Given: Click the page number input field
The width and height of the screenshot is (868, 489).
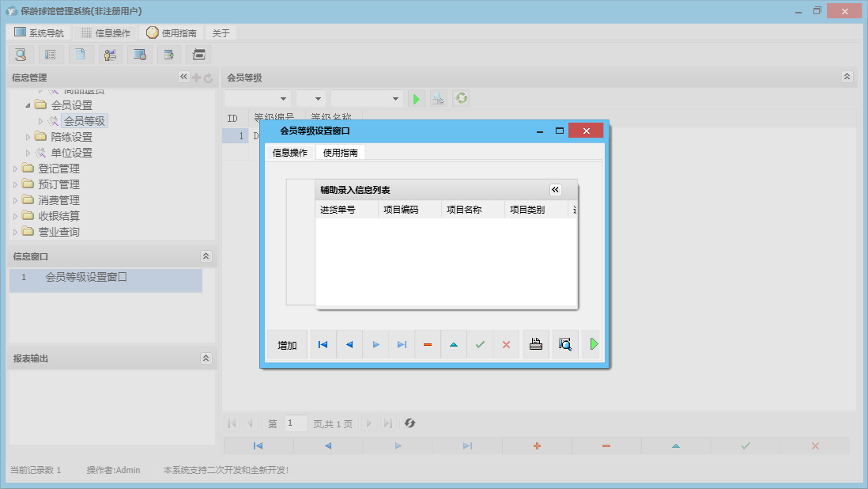Looking at the screenshot, I should [296, 423].
